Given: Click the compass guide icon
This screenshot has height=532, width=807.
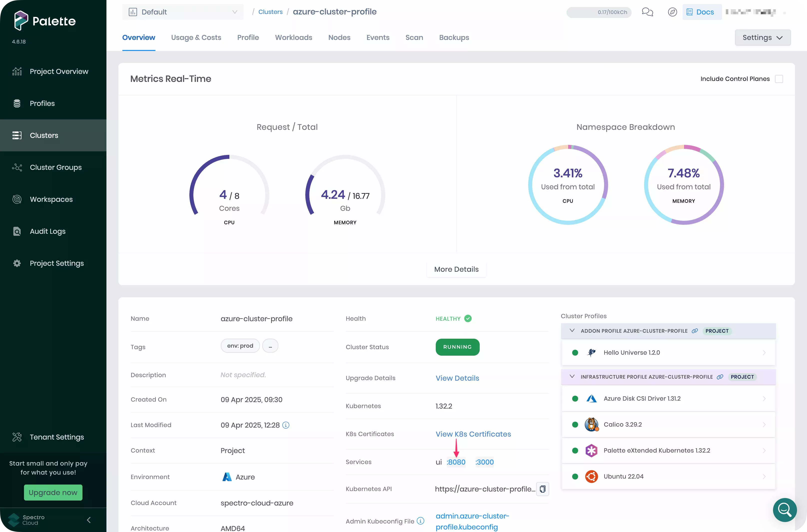Looking at the screenshot, I should [672, 12].
